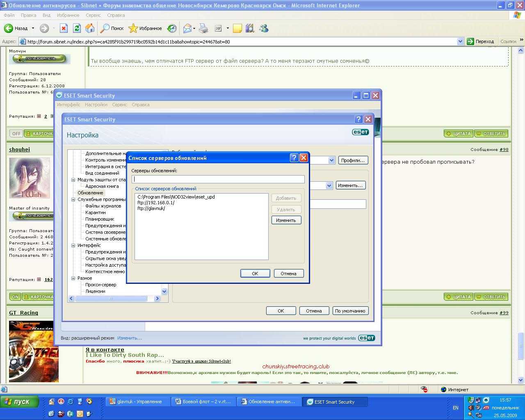This screenshot has width=525, height=420.
Task: Open the Сервис menu in IE menu bar
Action: (93, 15)
